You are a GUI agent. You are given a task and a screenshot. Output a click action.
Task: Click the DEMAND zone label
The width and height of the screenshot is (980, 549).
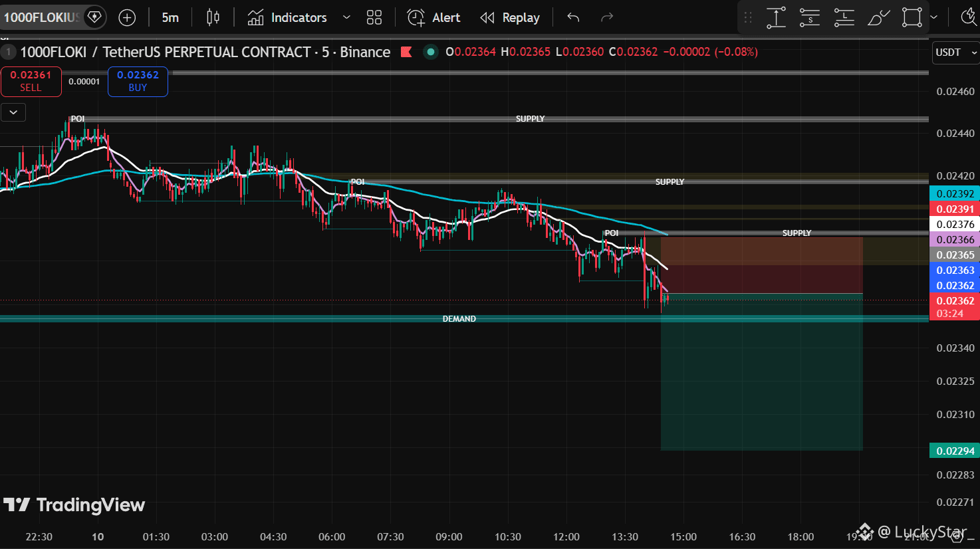[x=459, y=319]
